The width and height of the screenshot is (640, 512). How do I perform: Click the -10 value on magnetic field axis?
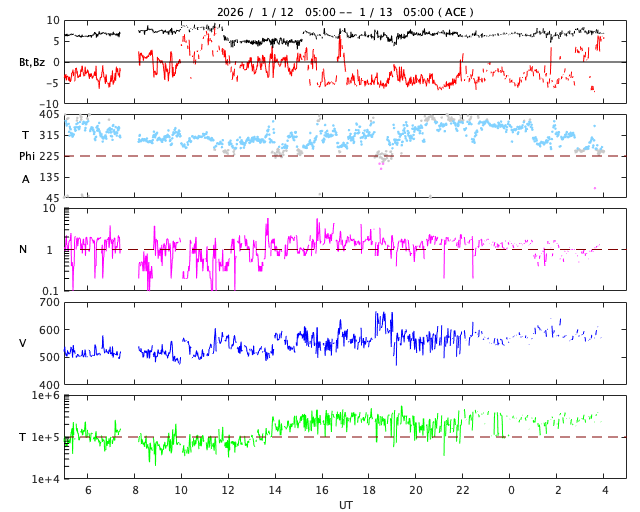(x=48, y=103)
